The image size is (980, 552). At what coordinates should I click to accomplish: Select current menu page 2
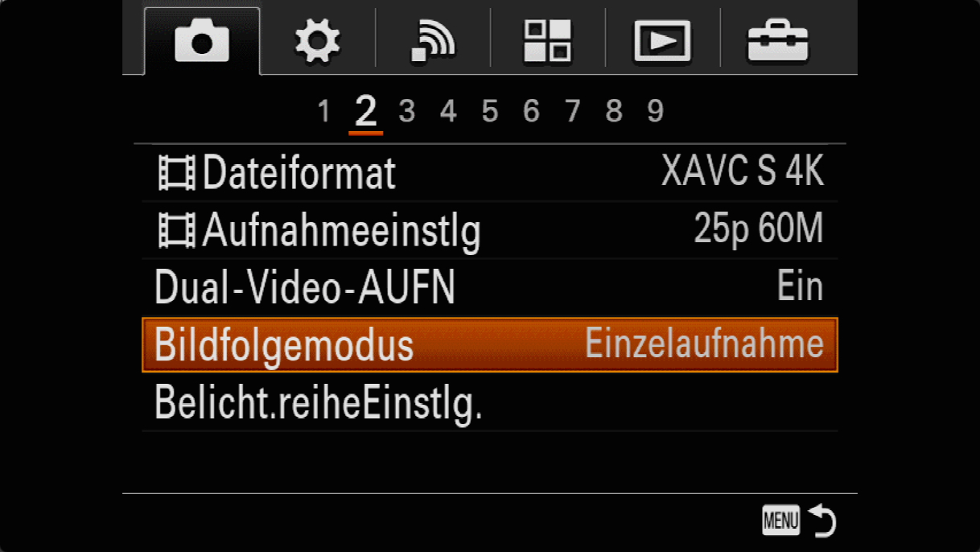(366, 113)
